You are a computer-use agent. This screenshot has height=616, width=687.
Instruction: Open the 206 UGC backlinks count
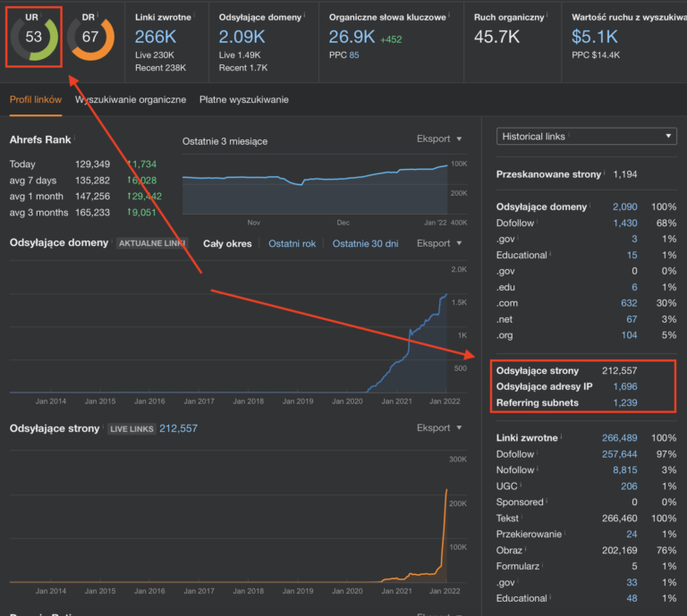point(629,486)
